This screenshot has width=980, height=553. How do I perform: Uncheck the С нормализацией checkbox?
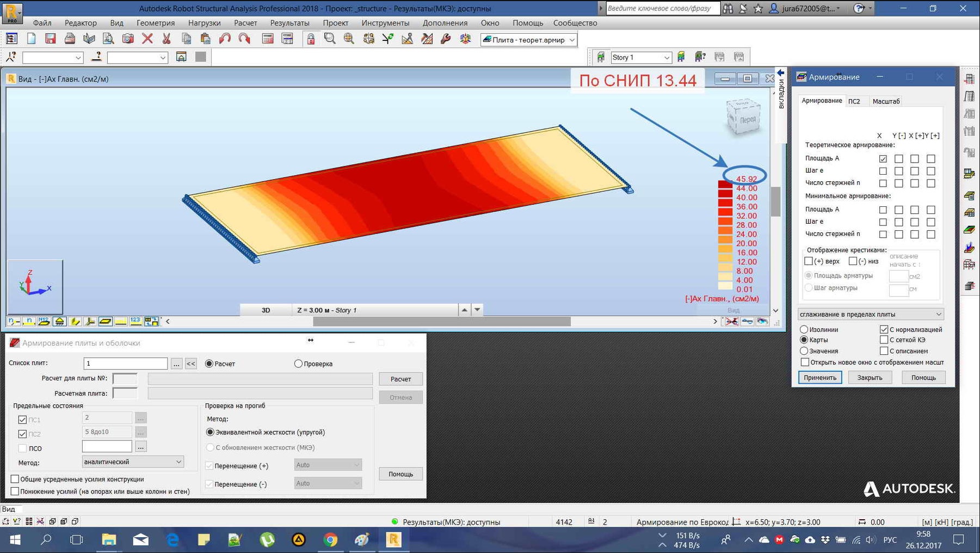(x=884, y=329)
